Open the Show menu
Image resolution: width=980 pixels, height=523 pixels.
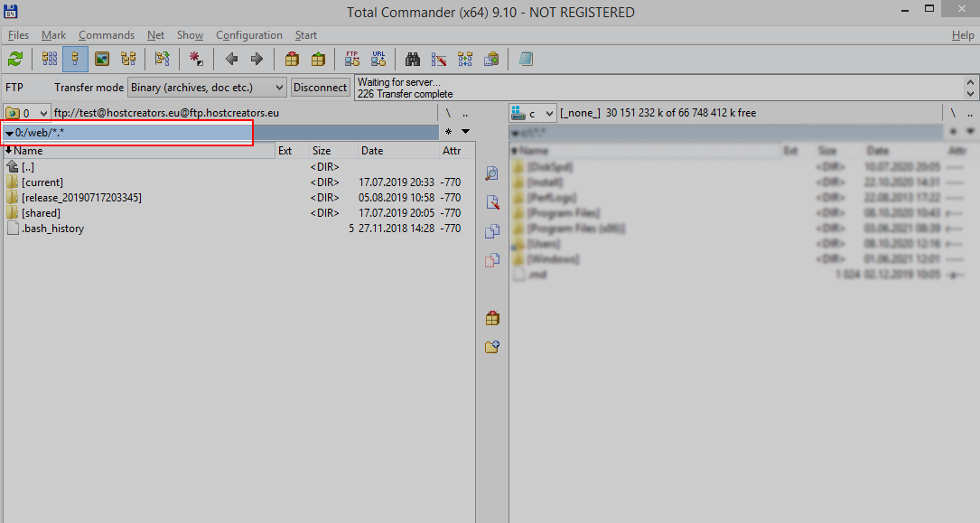(x=190, y=35)
